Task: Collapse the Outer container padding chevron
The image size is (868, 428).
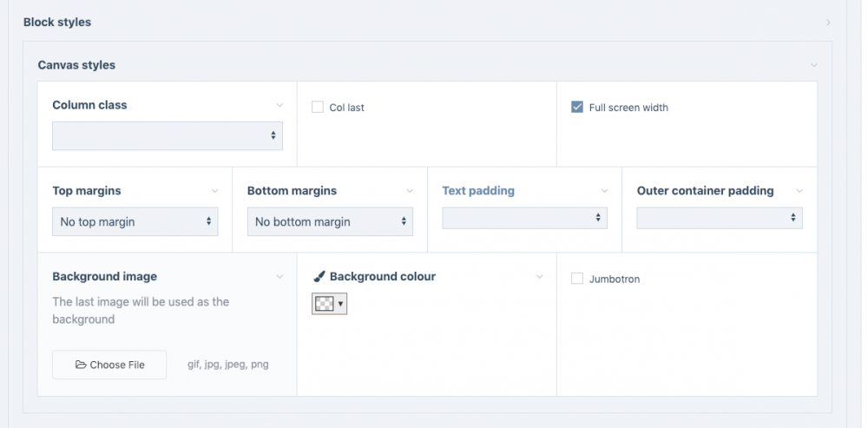Action: click(799, 191)
